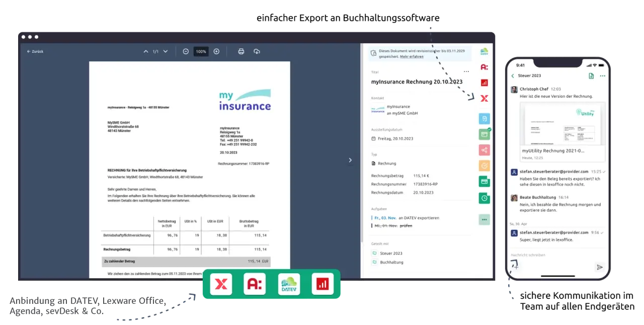This screenshot has height=325, width=644.
Task: Click the red bar chart export icon
Action: pyautogui.click(x=484, y=83)
